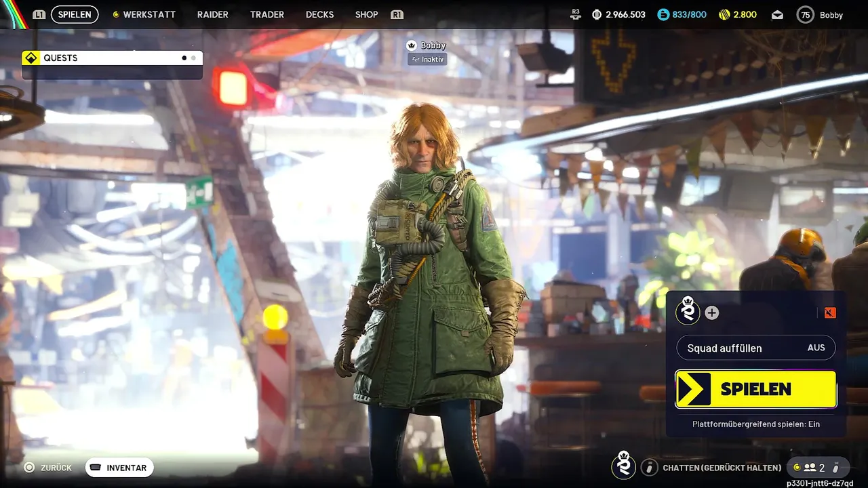Image resolution: width=868 pixels, height=488 pixels.
Task: Click the Inaktiv status label
Action: [x=427, y=60]
